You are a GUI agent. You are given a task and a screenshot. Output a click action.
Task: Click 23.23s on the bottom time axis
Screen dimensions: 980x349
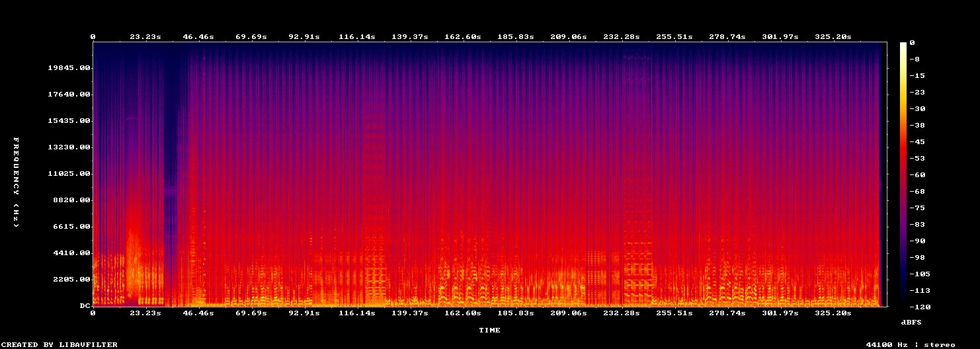(145, 313)
